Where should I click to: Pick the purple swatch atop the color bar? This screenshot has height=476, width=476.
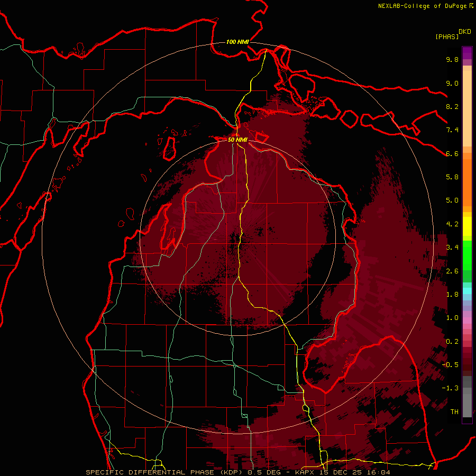(x=467, y=53)
